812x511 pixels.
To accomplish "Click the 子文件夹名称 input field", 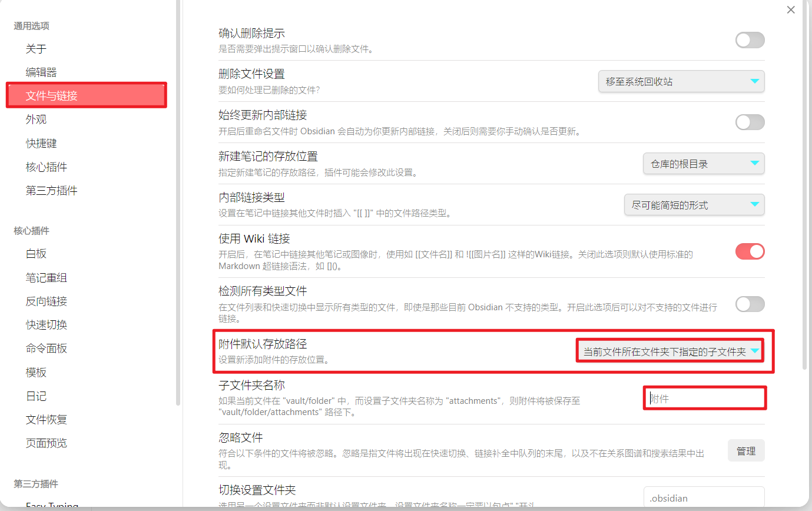I will 704,399.
